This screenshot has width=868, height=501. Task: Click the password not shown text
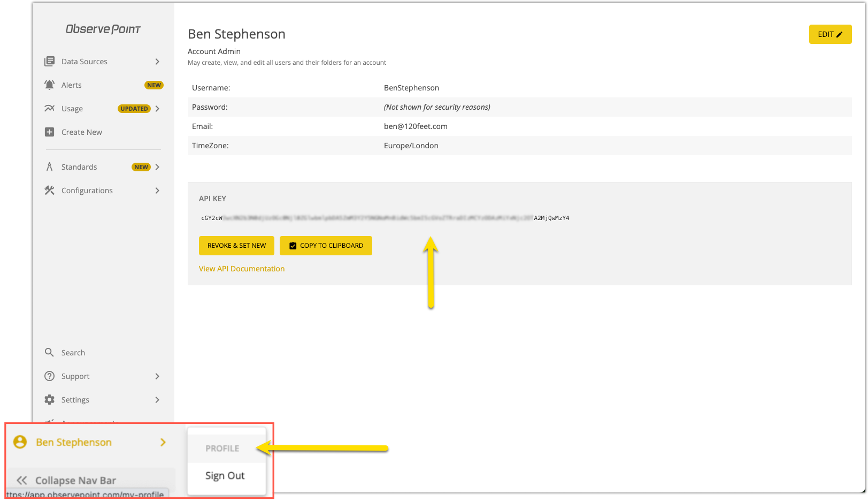(x=437, y=107)
